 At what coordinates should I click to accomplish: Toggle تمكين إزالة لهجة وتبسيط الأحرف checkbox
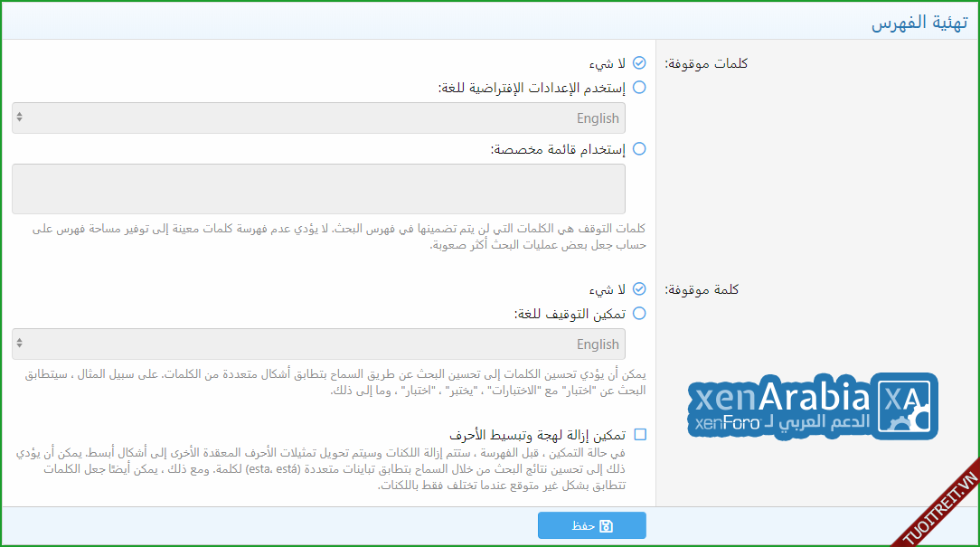(640, 435)
